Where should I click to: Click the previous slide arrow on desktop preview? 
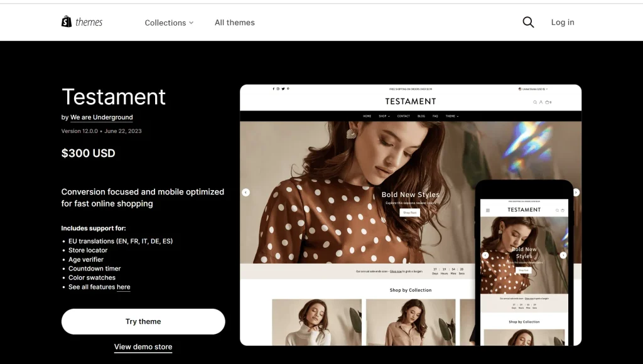pos(246,192)
